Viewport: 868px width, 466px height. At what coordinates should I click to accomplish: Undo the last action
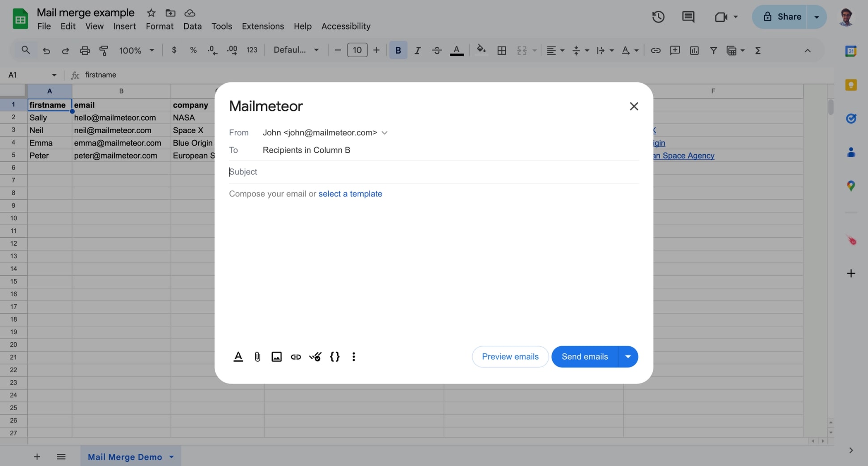[46, 50]
